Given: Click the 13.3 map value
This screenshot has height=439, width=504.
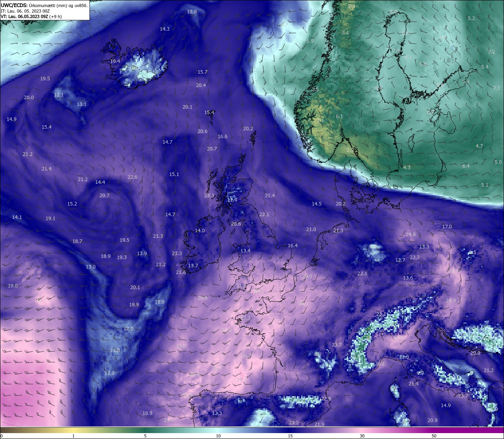Looking at the screenshot, I should (x=424, y=247).
